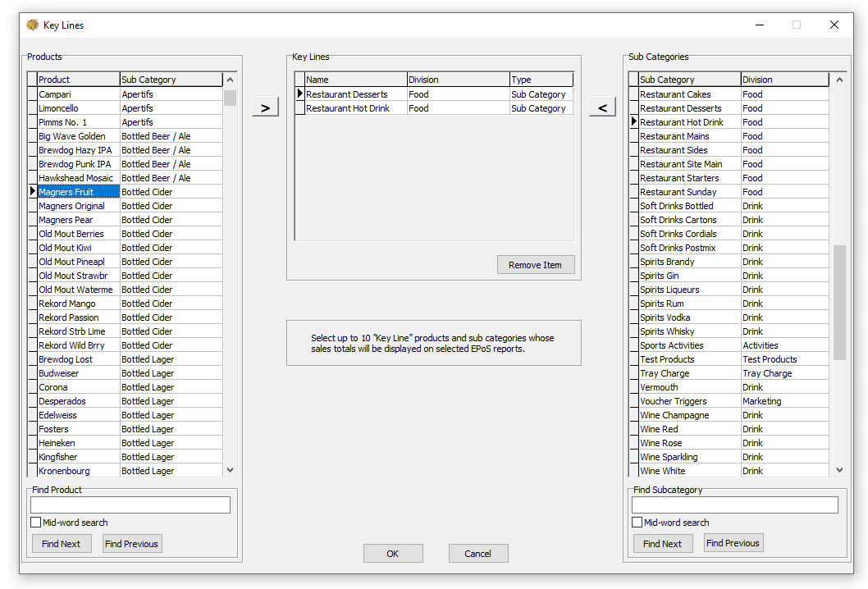
Task: Click Find Previous under Find Subcategory
Action: (x=733, y=543)
